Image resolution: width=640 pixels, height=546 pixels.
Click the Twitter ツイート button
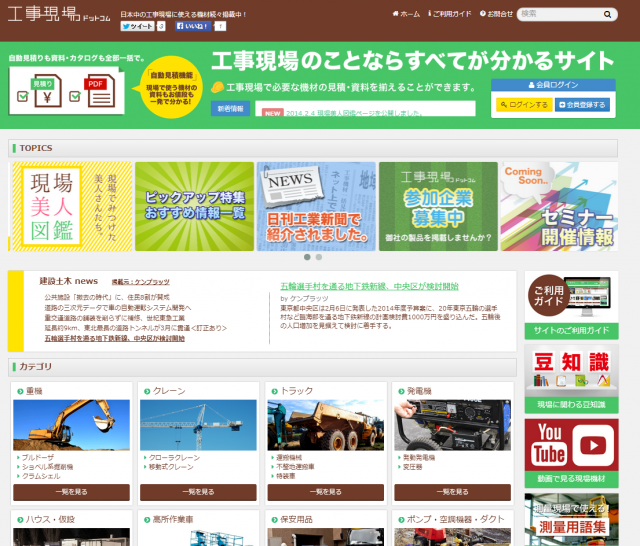pyautogui.click(x=138, y=27)
